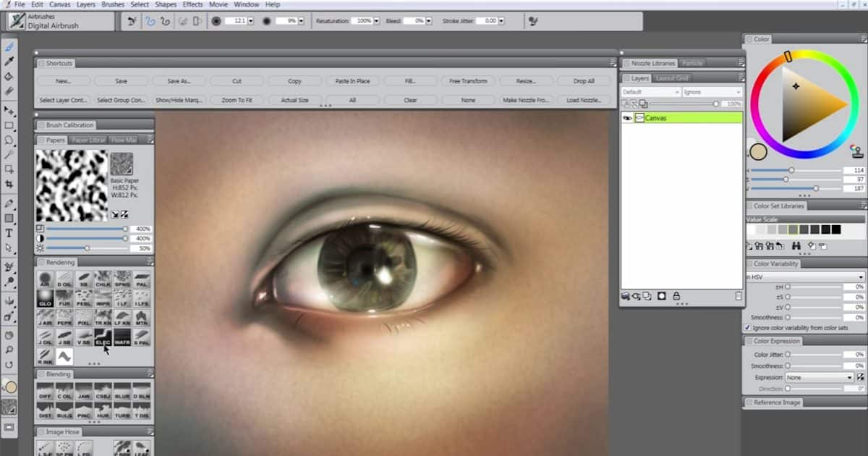Image resolution: width=868 pixels, height=456 pixels.
Task: Delete layer using the trash icon
Action: (x=738, y=296)
